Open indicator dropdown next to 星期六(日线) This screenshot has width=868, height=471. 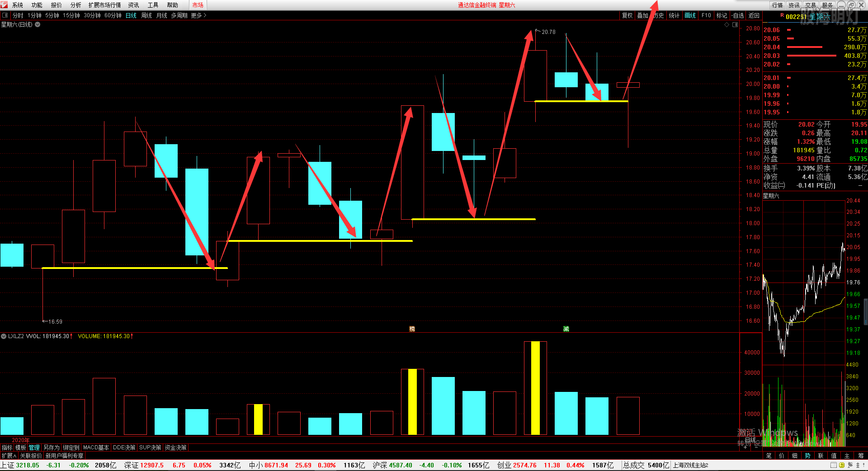coord(38,24)
